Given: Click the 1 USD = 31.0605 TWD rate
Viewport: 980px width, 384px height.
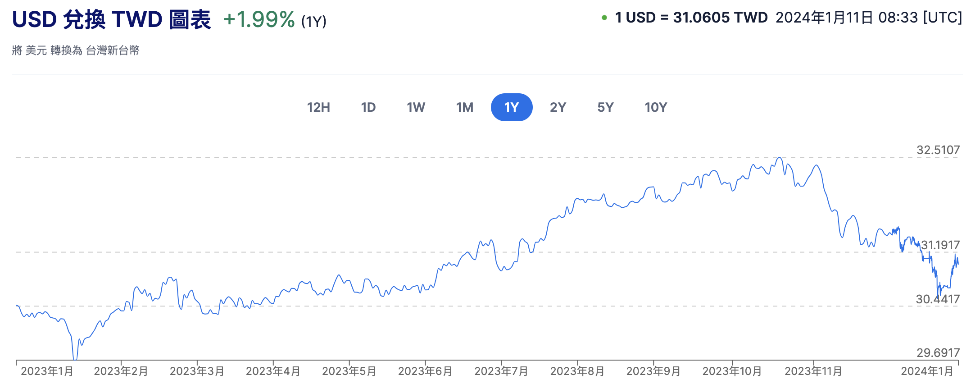Looking at the screenshot, I should (x=691, y=18).
